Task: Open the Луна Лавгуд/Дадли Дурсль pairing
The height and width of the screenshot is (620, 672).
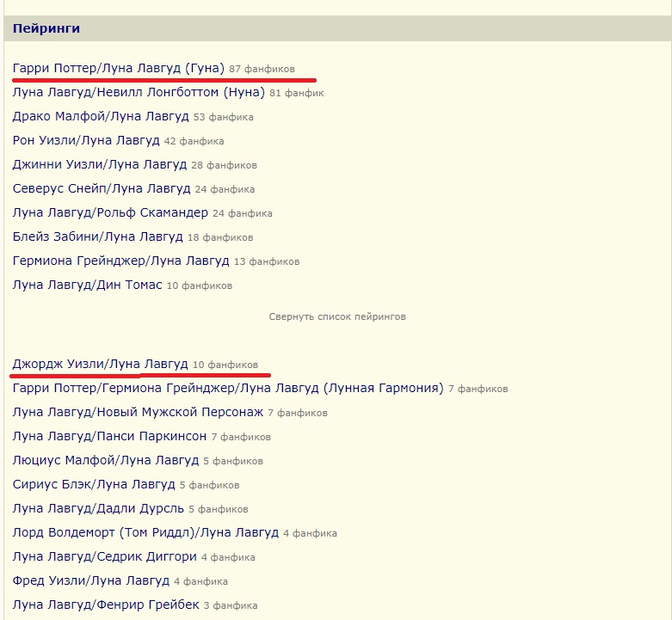Action: (98, 508)
